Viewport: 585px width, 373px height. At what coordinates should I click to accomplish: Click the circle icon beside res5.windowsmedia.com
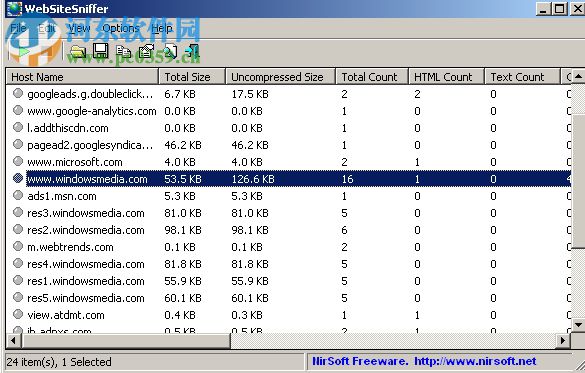[18, 297]
